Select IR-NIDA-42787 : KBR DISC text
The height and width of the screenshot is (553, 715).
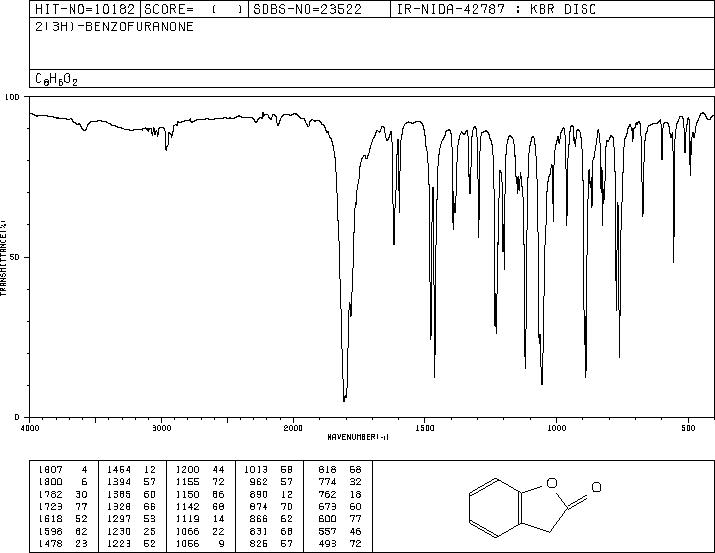[496, 9]
